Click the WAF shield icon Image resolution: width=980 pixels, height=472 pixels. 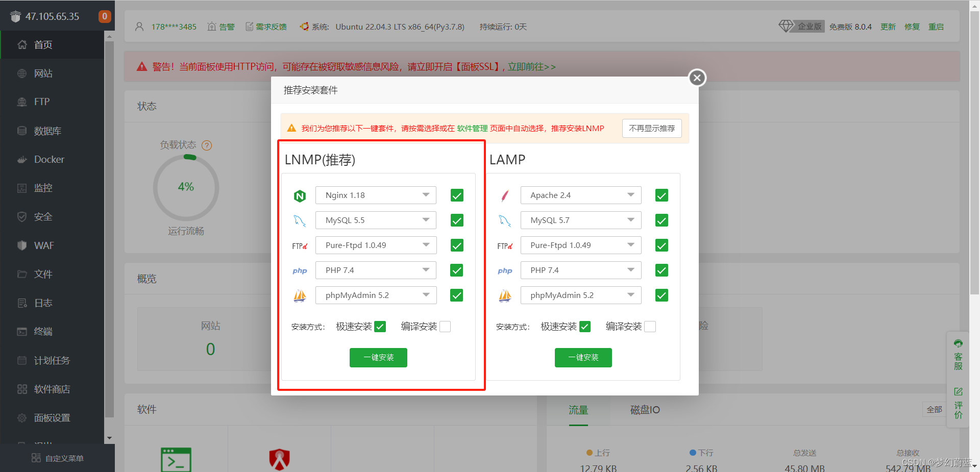22,245
